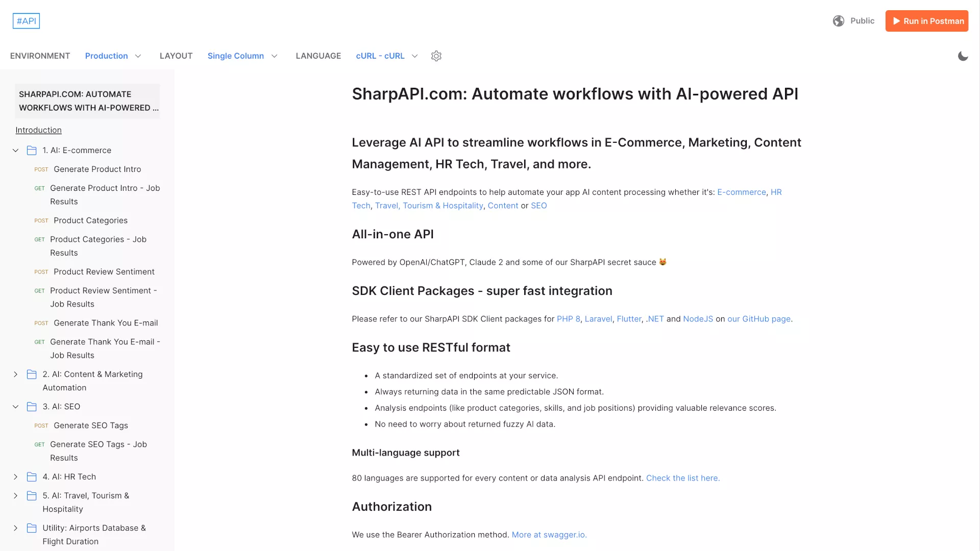Click the Content & Marketing Automation folder icon

32,374
